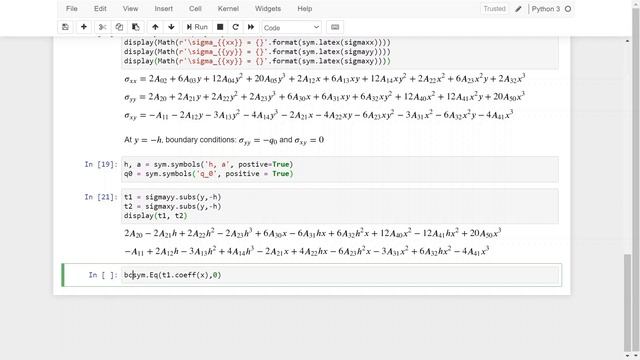Click into the active bc sym.Eq input cell
Screen dimensions: 640x360
(340, 275)
